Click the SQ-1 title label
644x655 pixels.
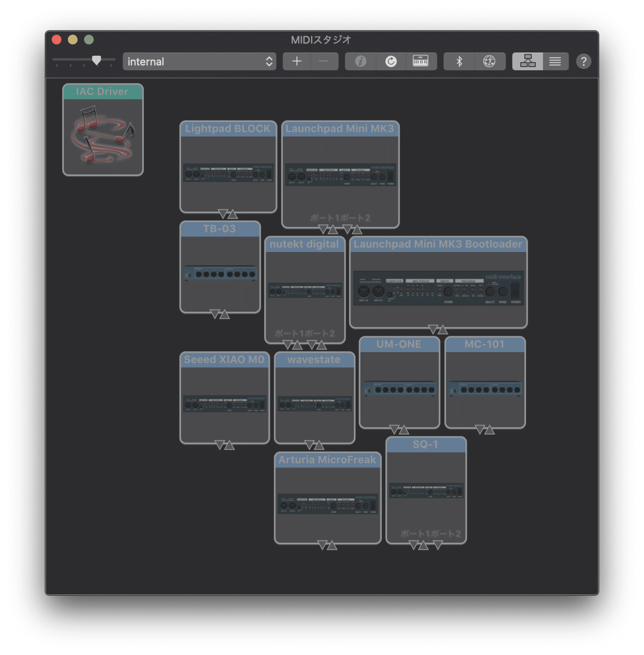coord(426,445)
